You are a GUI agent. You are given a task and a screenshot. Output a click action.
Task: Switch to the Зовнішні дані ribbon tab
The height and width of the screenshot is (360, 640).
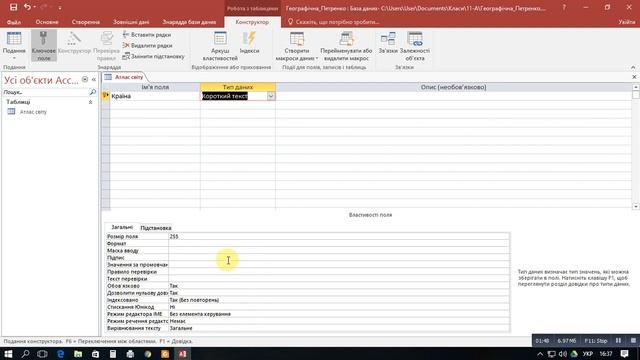[131, 22]
